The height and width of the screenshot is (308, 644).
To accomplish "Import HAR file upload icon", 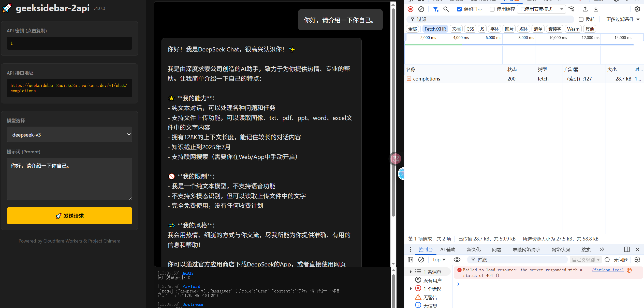I will pyautogui.click(x=585, y=9).
